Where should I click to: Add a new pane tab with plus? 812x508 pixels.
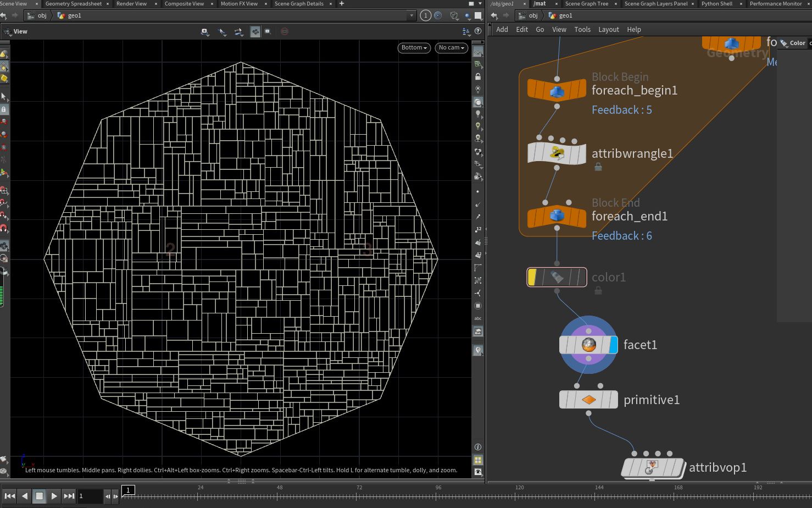pos(342,4)
